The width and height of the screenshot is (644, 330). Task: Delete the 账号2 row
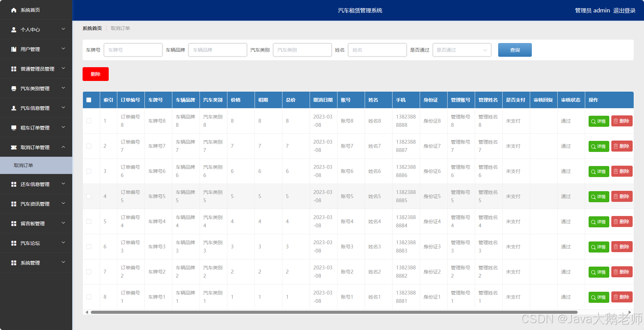coord(622,272)
